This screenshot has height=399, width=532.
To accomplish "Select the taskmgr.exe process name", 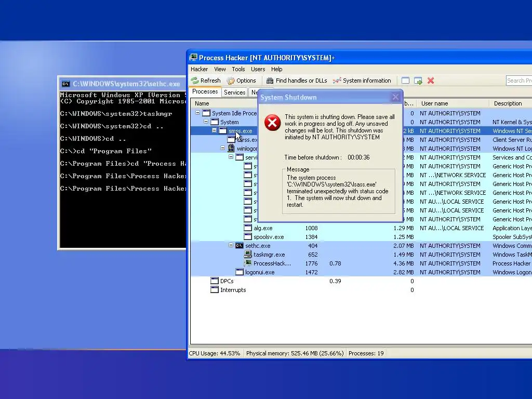I will (x=269, y=255).
